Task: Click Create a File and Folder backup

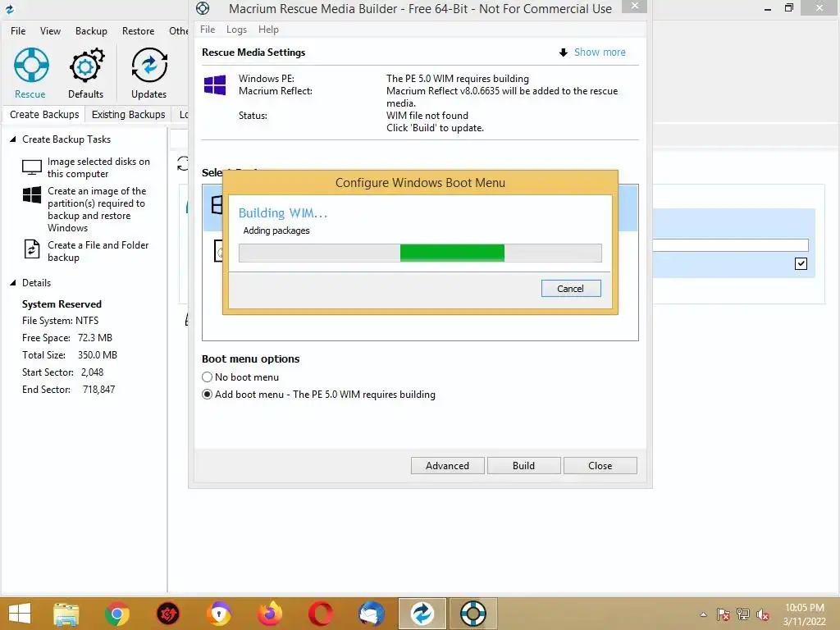Action: (x=98, y=251)
